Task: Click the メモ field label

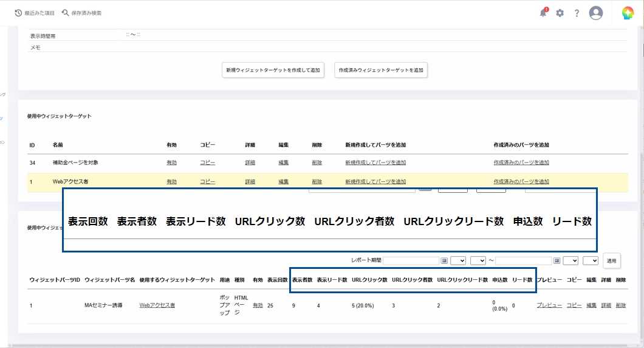Action: pyautogui.click(x=35, y=47)
